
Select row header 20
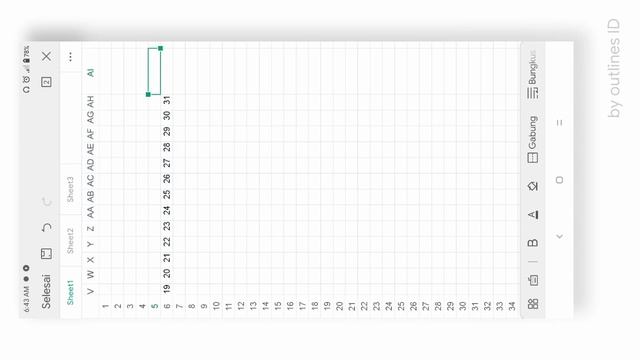[339, 305]
